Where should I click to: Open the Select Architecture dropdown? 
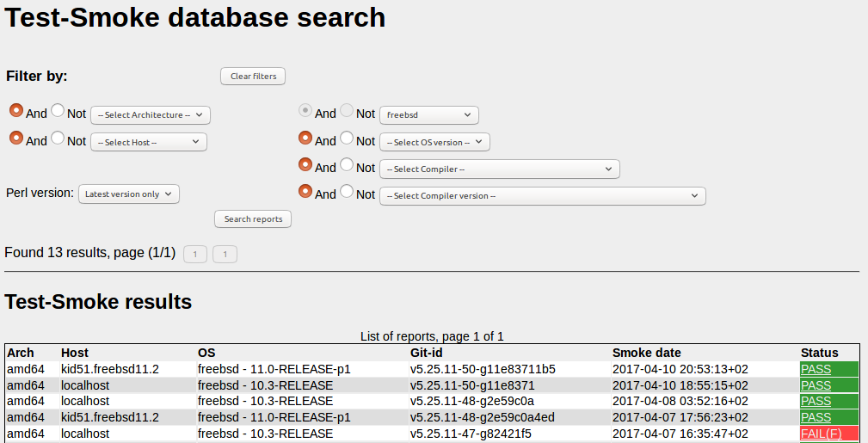point(151,115)
